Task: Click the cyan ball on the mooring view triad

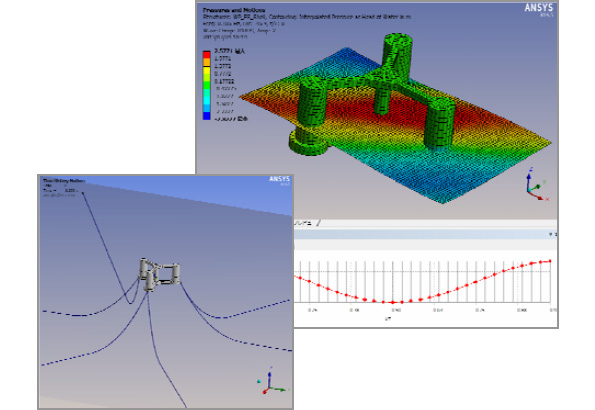Action: [x=259, y=382]
